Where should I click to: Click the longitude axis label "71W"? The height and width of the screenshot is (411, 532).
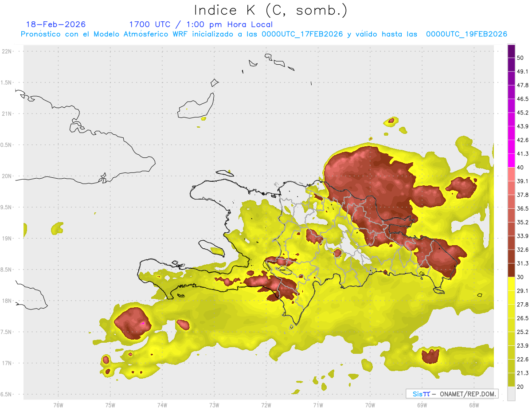coord(318,405)
